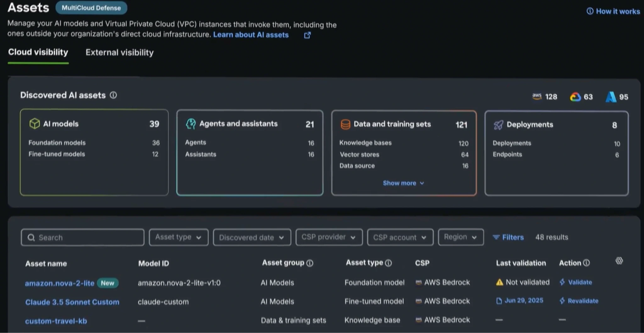The image size is (644, 333).
Task: Click the info icon beside Discovered AI assets
Action: [113, 95]
